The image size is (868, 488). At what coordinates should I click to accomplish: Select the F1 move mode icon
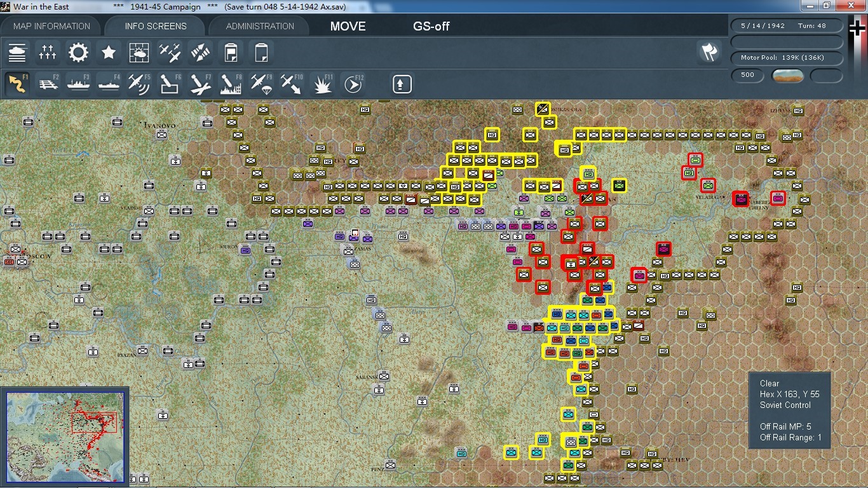coord(17,84)
